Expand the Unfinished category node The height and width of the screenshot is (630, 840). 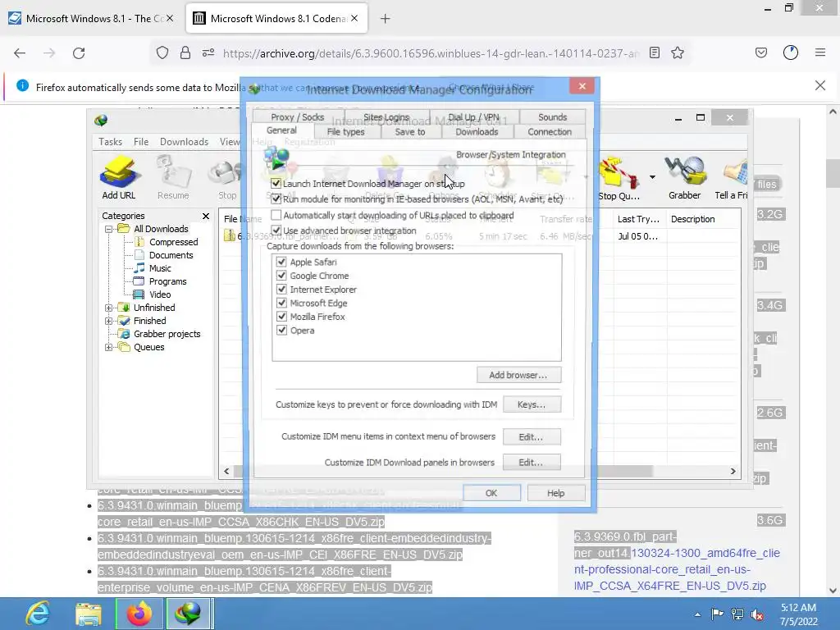pos(109,308)
